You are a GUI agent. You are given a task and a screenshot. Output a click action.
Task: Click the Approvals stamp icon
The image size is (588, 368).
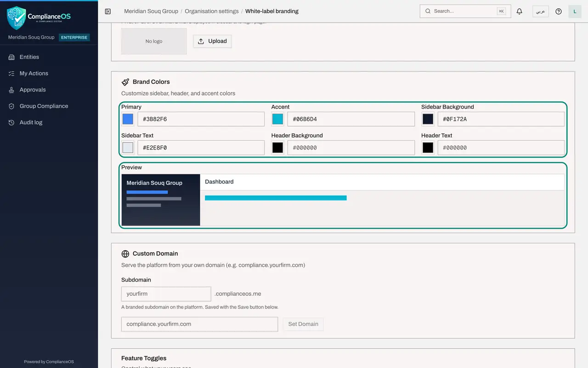pos(11,90)
